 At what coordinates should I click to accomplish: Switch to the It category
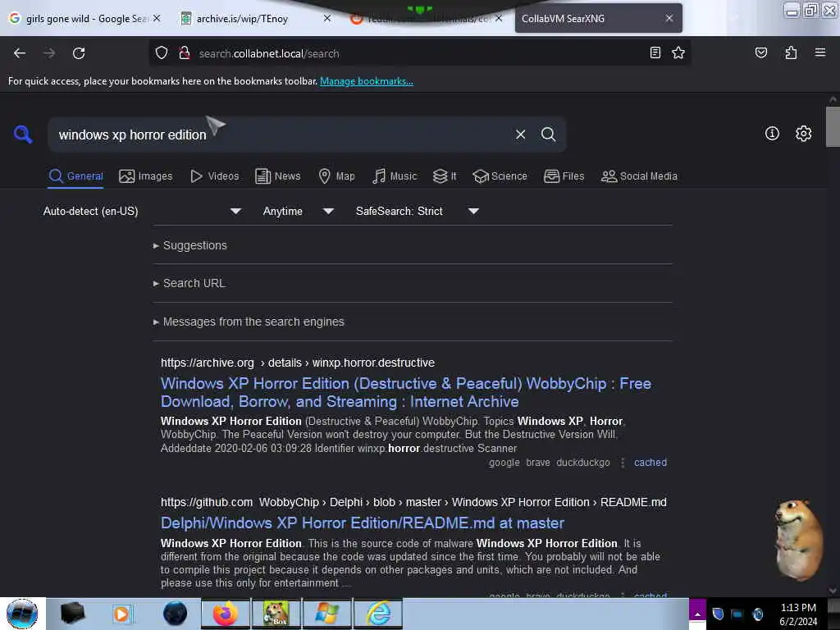445,176
